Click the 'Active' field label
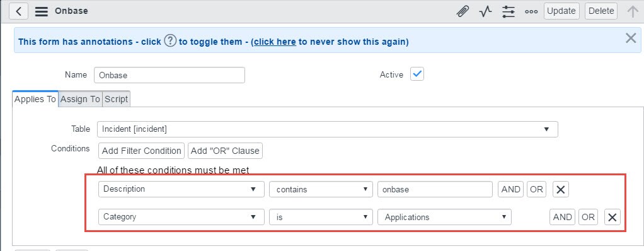 (x=391, y=75)
